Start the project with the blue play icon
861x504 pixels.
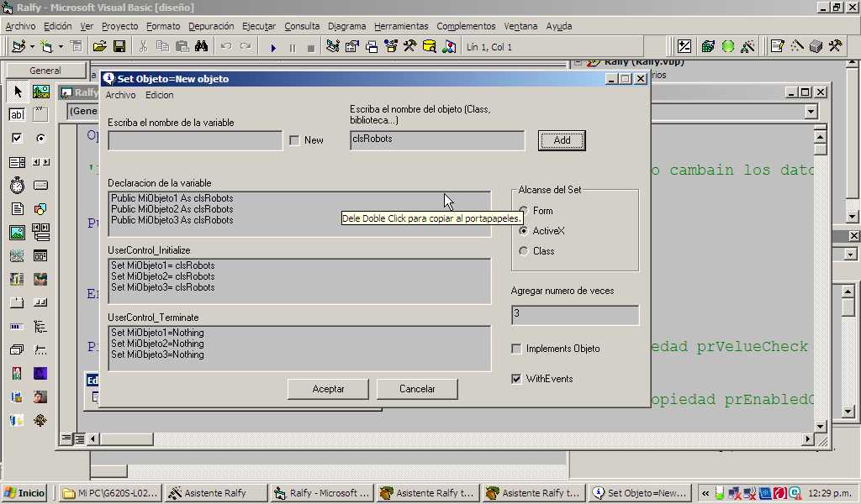(273, 48)
